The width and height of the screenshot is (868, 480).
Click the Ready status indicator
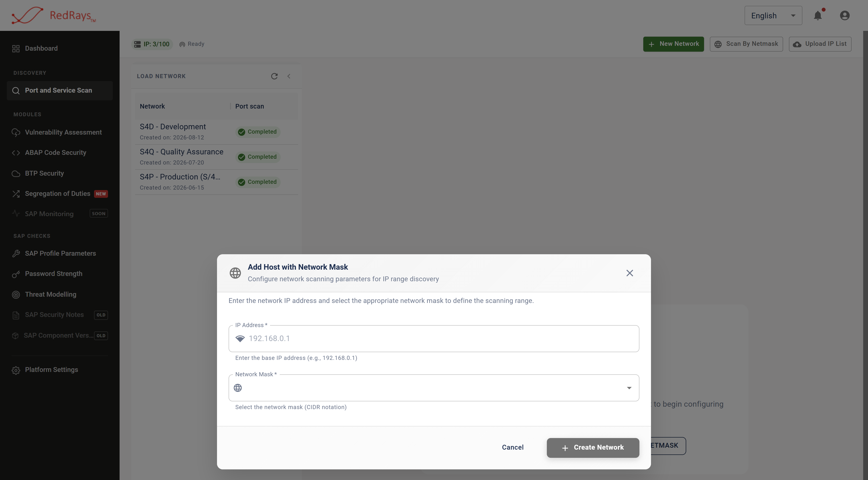192,44
